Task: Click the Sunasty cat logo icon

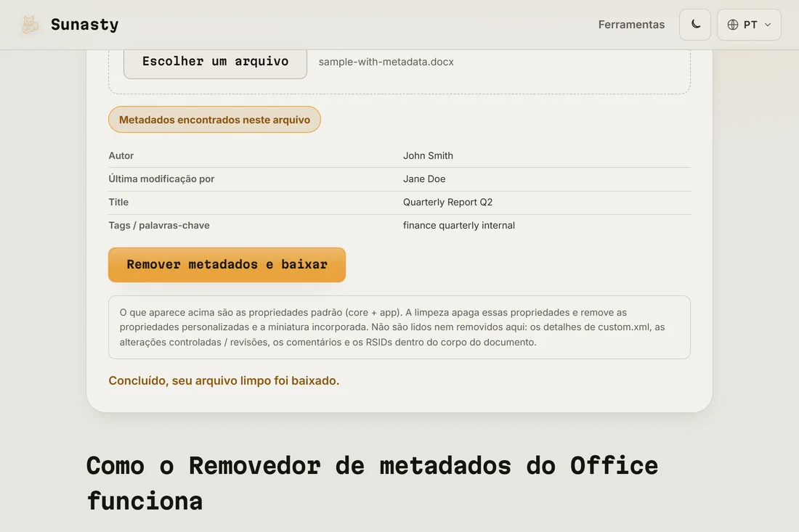Action: (30, 25)
